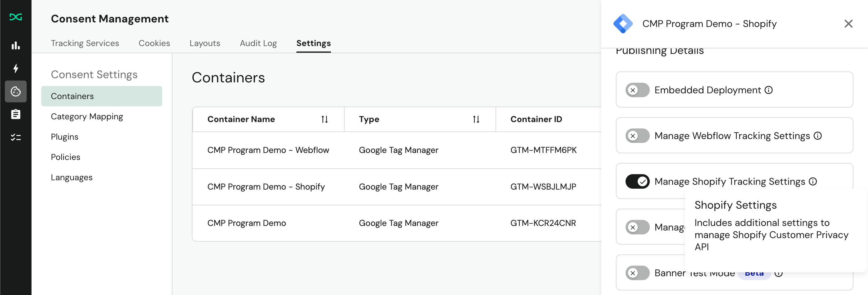Viewport: 868px width, 295px height.
Task: Open the analytics bar chart icon
Action: pyautogui.click(x=15, y=46)
